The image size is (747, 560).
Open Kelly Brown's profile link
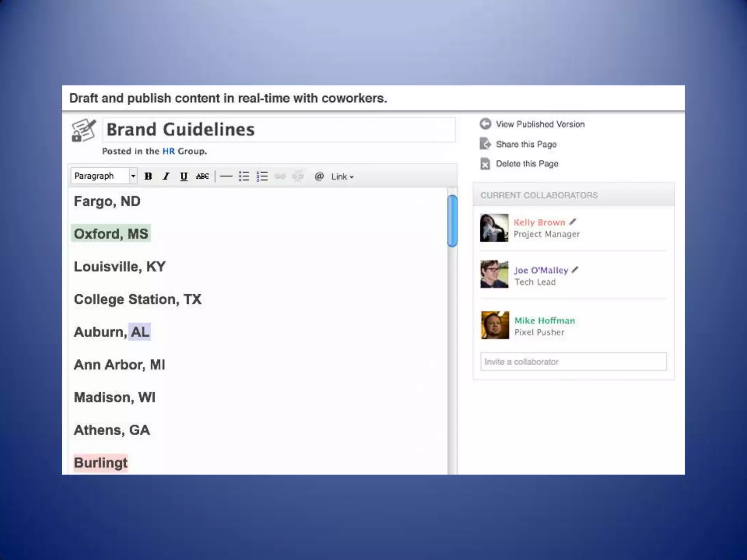pos(539,222)
